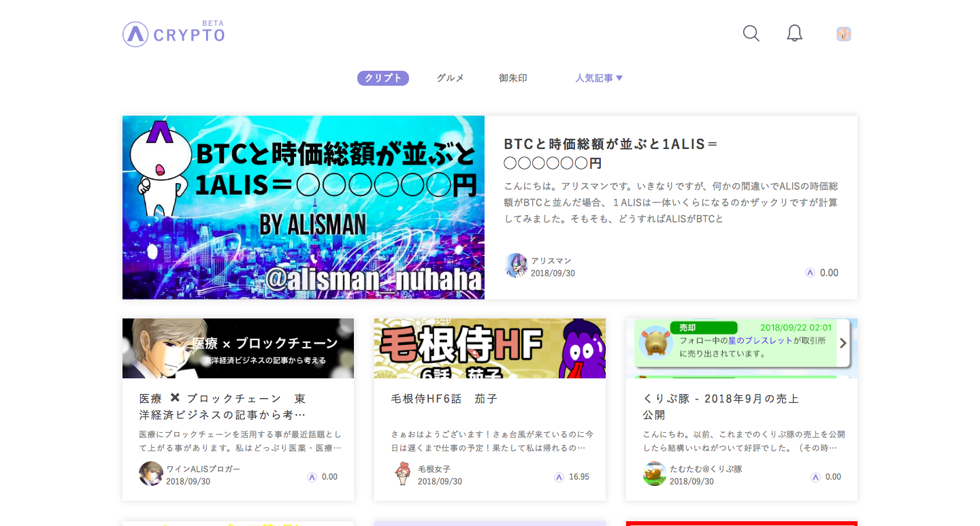Open the user profile avatar menu
Viewport: 980px width, 526px height.
point(844,34)
